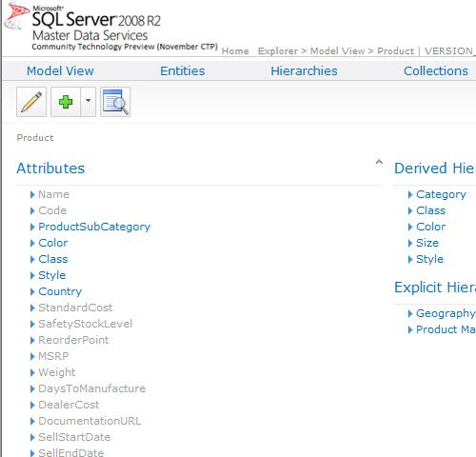Screen dimensions: 476x457
Task: Click the Attributes section heading
Action: tap(50, 169)
